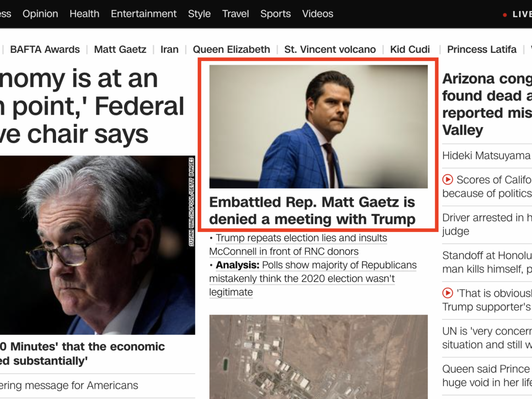Navigate to the Travel section
Screen dimensions: 532x399
pyautogui.click(x=235, y=14)
